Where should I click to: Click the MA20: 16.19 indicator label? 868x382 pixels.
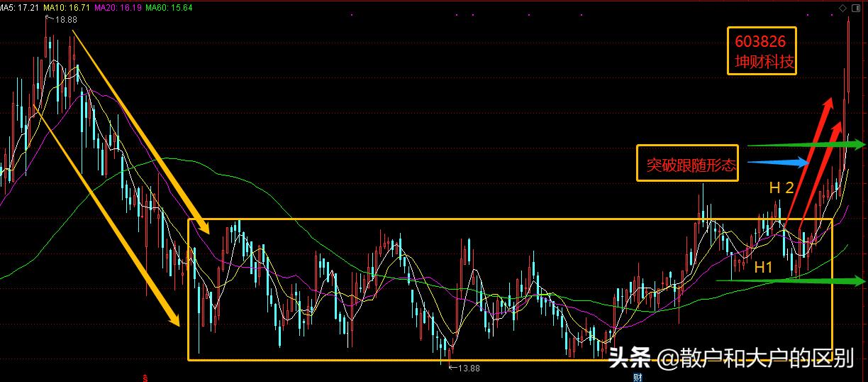[x=118, y=6]
